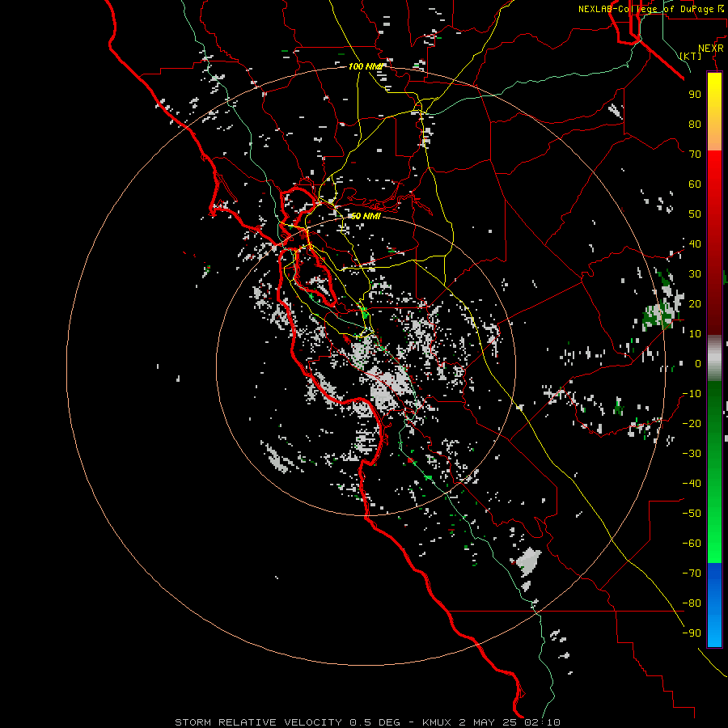Click the positive 30 label on the color scale
This screenshot has height=728, width=728.
[695, 274]
